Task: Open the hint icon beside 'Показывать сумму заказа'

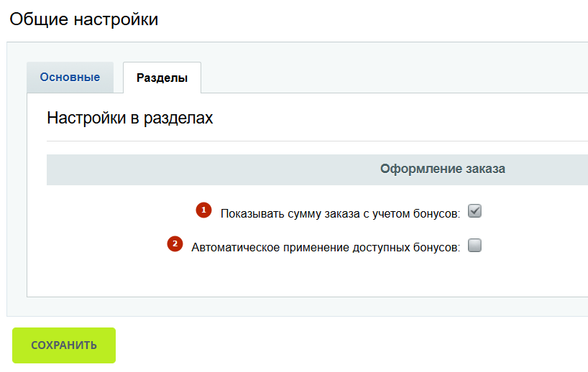Action: tap(203, 210)
